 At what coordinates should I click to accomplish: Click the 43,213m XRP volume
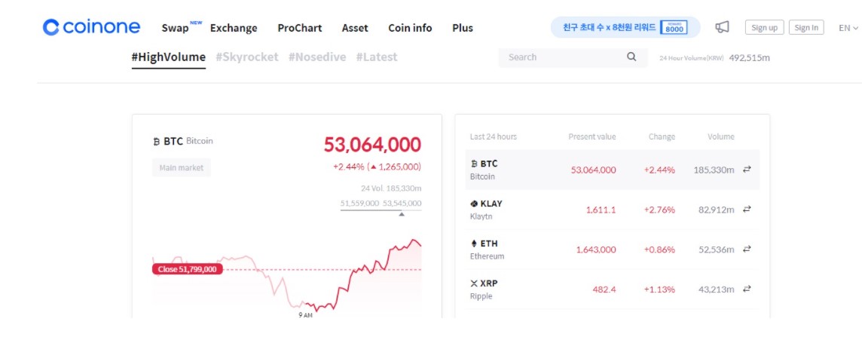click(717, 290)
